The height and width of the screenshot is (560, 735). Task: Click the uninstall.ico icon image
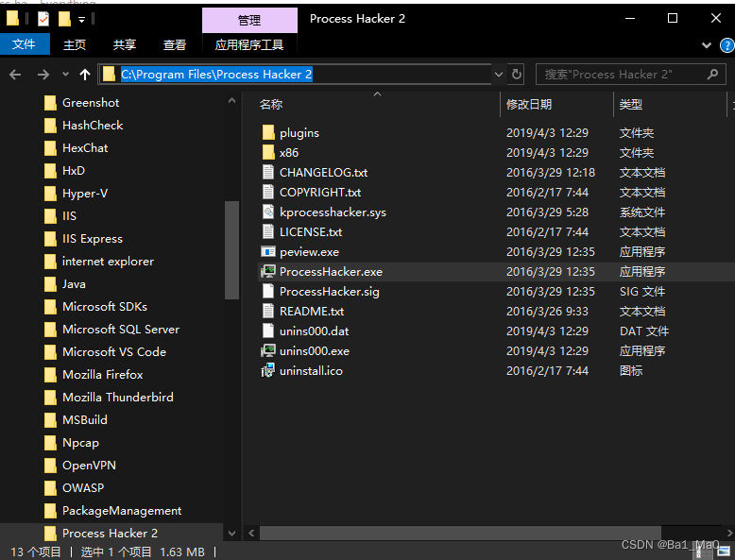[268, 371]
